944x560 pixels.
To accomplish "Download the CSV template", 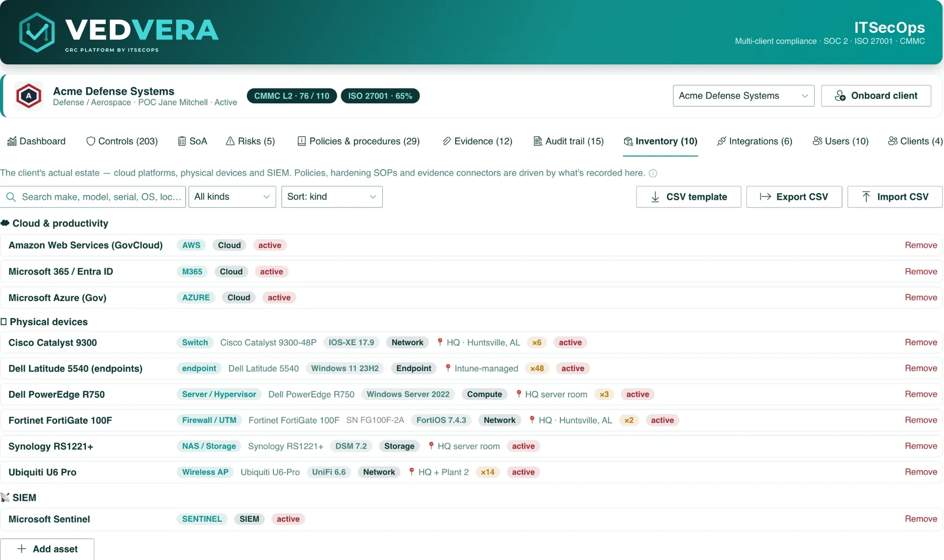I will point(689,197).
